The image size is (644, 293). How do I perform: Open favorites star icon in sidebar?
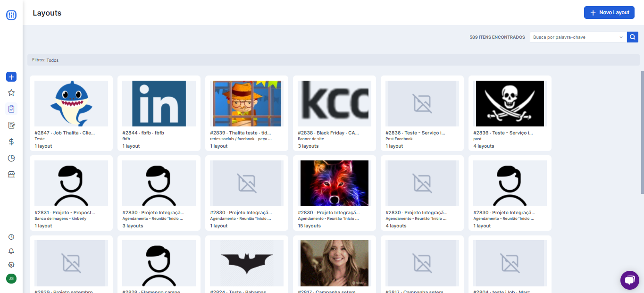[11, 93]
